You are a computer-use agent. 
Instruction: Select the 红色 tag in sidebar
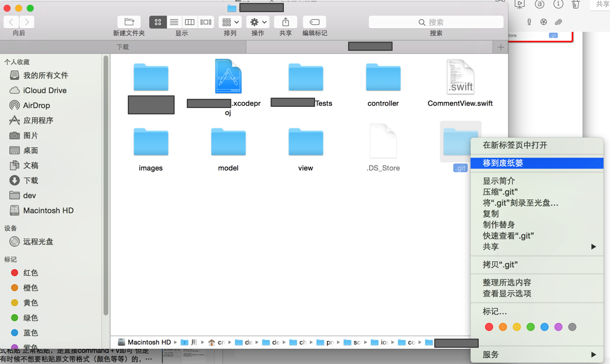tap(24, 273)
